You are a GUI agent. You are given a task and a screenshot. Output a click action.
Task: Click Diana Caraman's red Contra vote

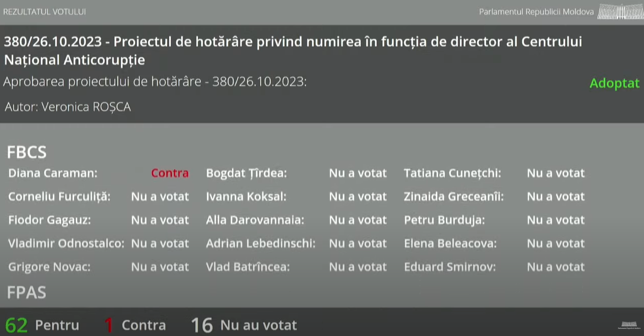[x=170, y=173]
